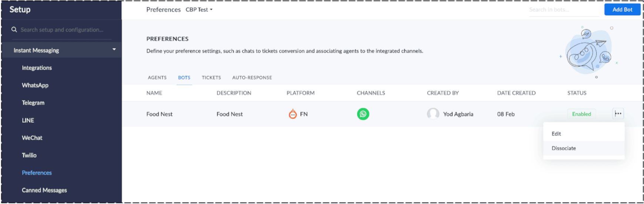This screenshot has height=204, width=644.
Task: Open the CBP Test department dropdown
Action: point(199,10)
